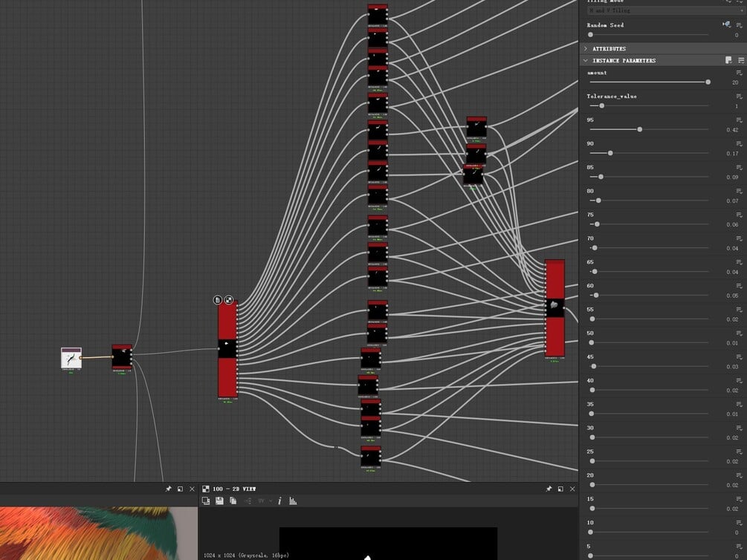Select the tall red splitter node in graph center
Screen dimensions: 747x560
(227, 349)
